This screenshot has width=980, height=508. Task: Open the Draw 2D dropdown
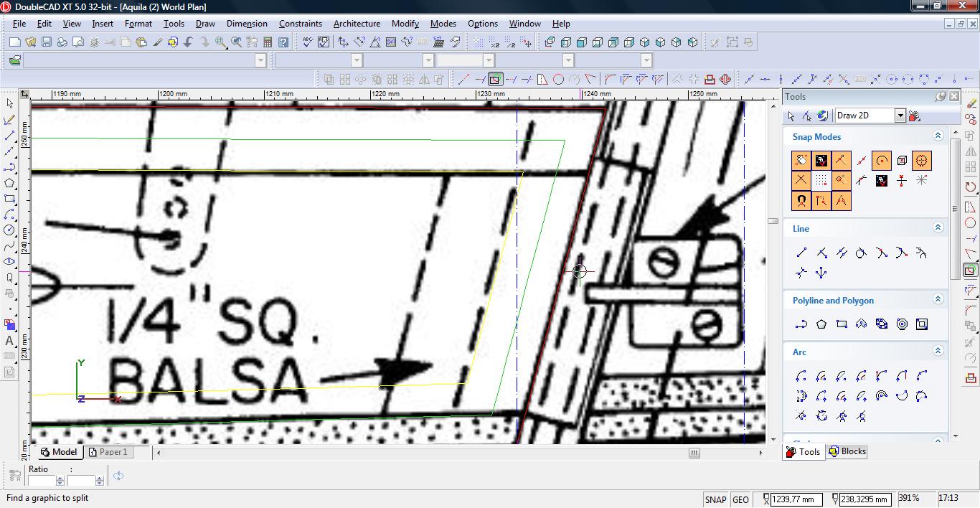[900, 116]
